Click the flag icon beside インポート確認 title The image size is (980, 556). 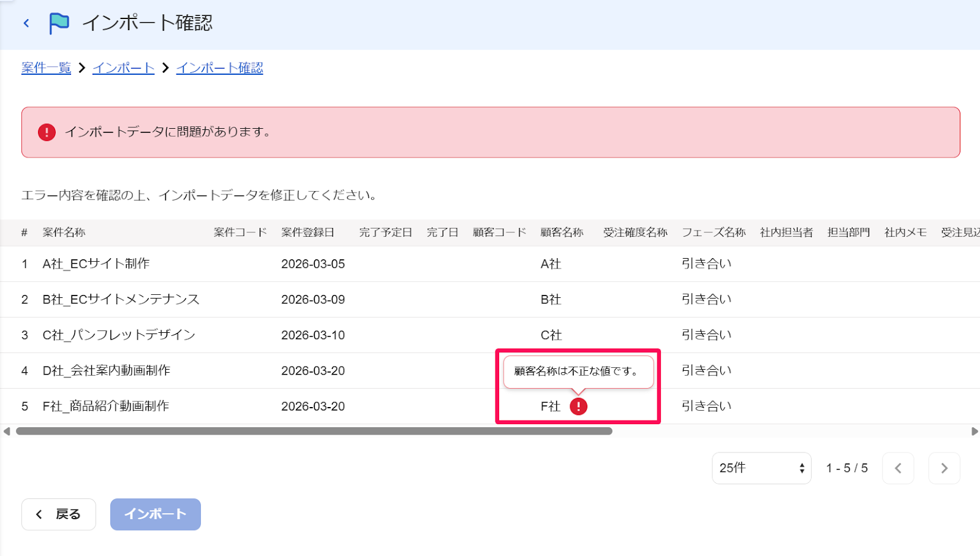[x=59, y=23]
